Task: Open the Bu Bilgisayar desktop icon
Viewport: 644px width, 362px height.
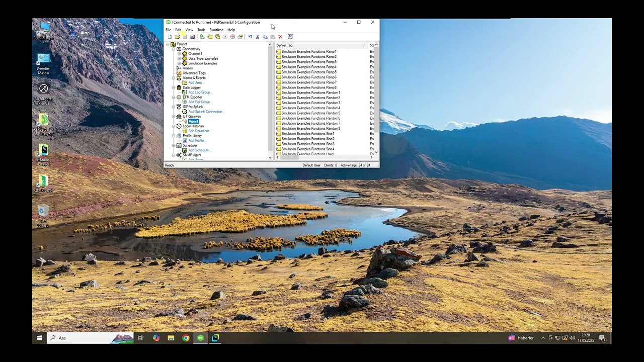Action: [x=44, y=30]
